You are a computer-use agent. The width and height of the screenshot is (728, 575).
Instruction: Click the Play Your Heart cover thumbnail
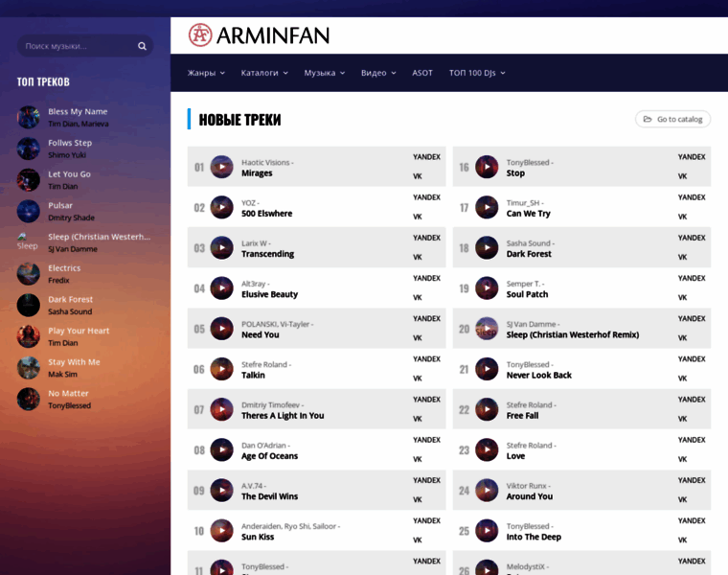(29, 336)
